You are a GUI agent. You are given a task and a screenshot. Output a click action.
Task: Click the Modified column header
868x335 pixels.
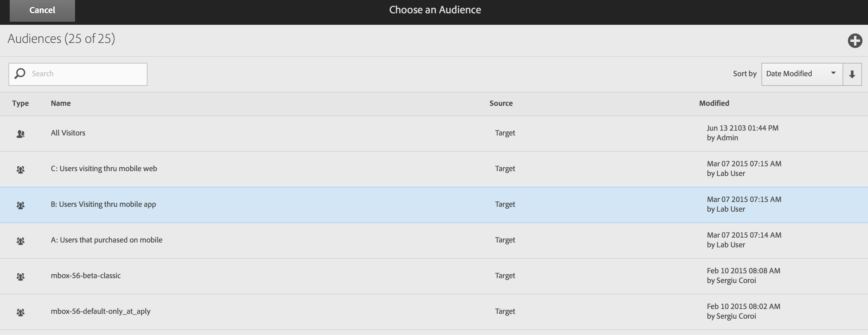point(714,103)
